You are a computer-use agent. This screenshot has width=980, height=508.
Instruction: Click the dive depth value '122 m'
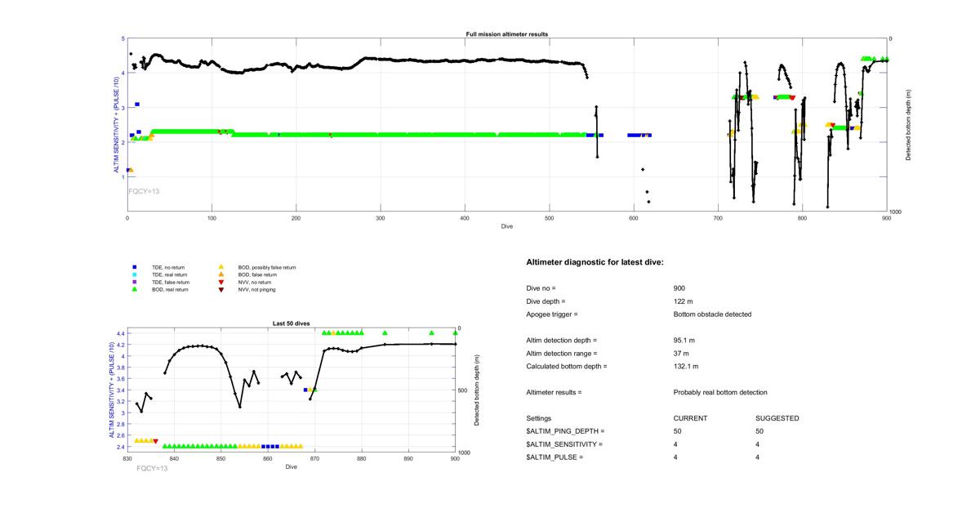pos(683,301)
